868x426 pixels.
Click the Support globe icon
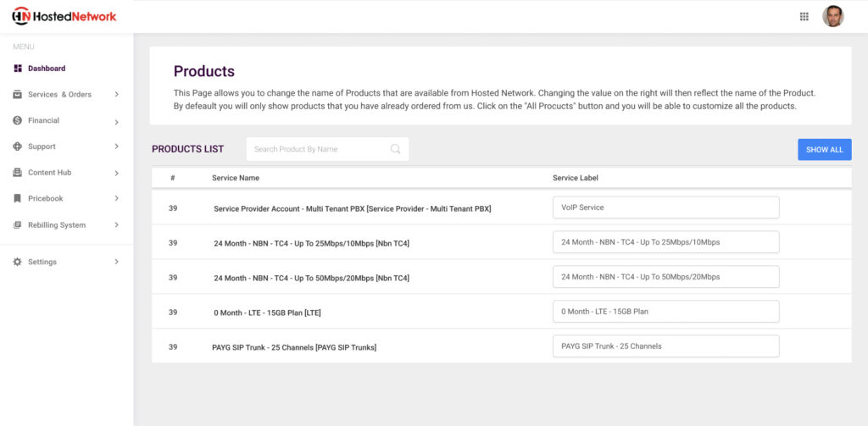tap(18, 147)
